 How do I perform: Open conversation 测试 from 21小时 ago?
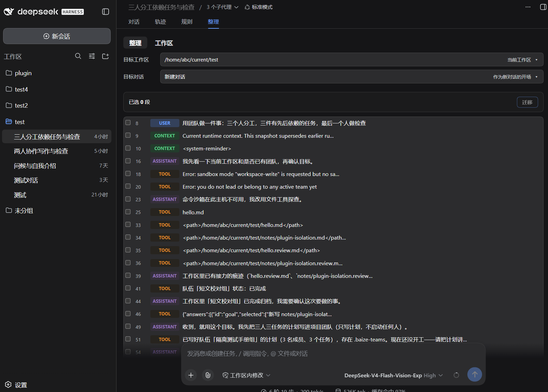coord(57,195)
